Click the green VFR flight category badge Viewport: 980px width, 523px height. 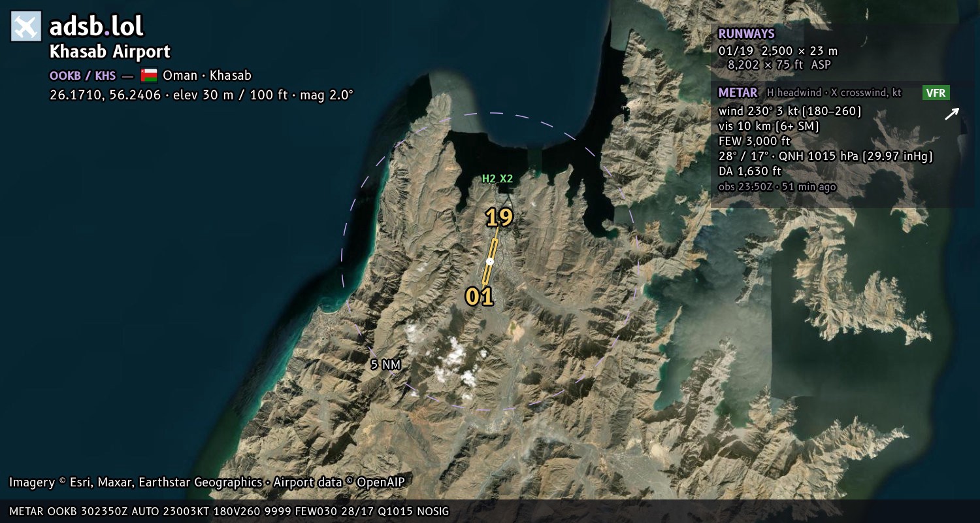936,93
